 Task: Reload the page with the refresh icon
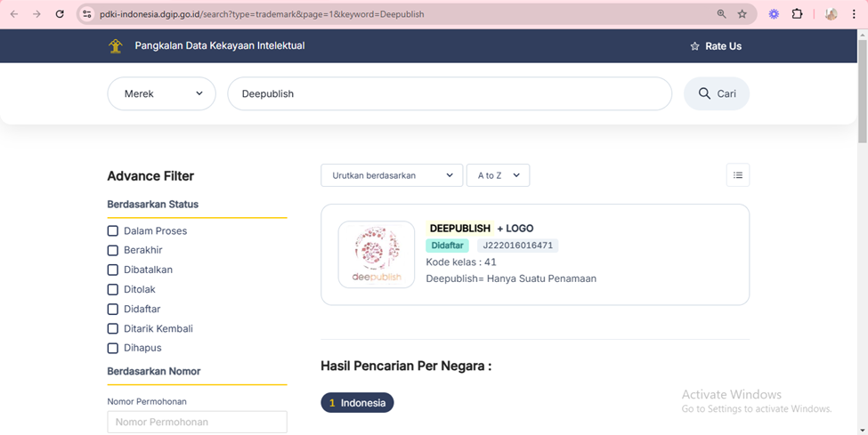coord(60,14)
